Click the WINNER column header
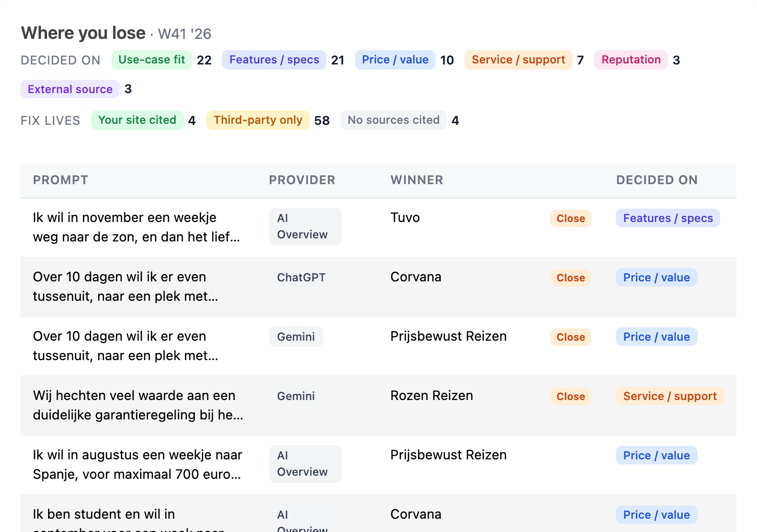The height and width of the screenshot is (532, 757). point(416,180)
